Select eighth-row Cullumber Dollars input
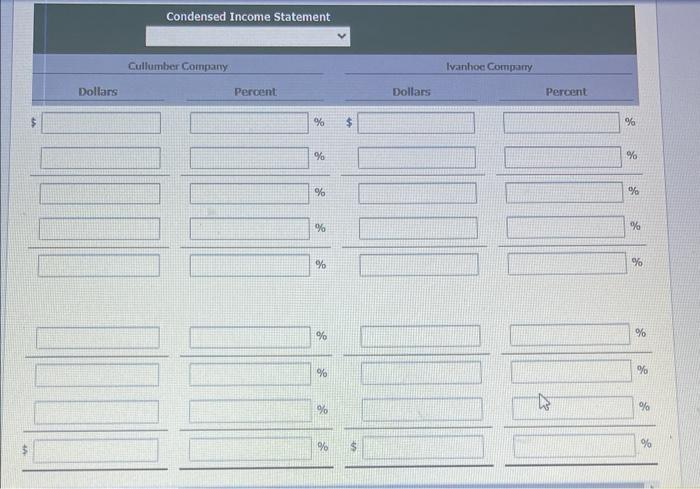This screenshot has height=489, width=700. (96, 412)
